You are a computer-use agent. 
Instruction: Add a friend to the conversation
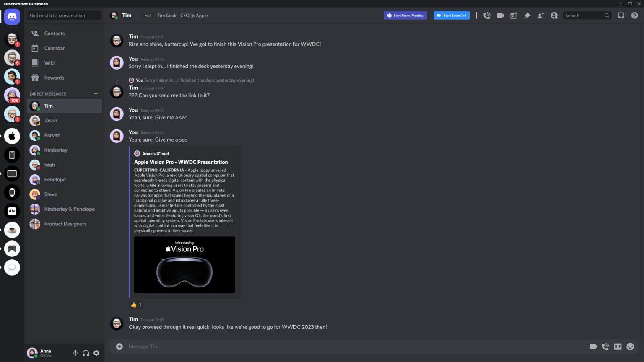(x=540, y=15)
